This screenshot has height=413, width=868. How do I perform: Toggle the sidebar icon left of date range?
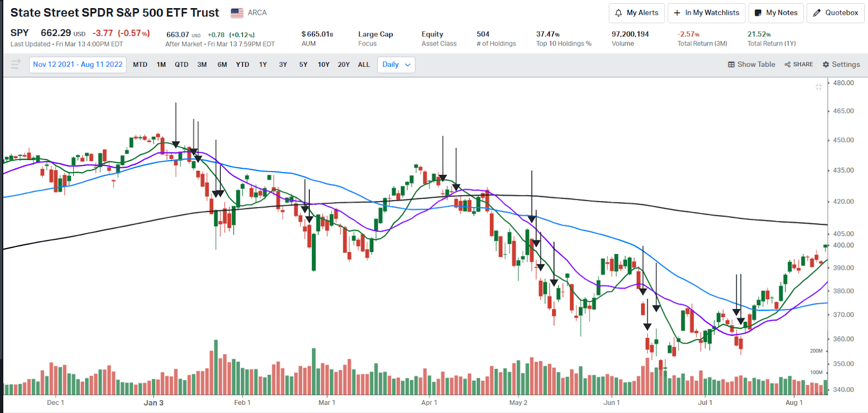click(16, 65)
